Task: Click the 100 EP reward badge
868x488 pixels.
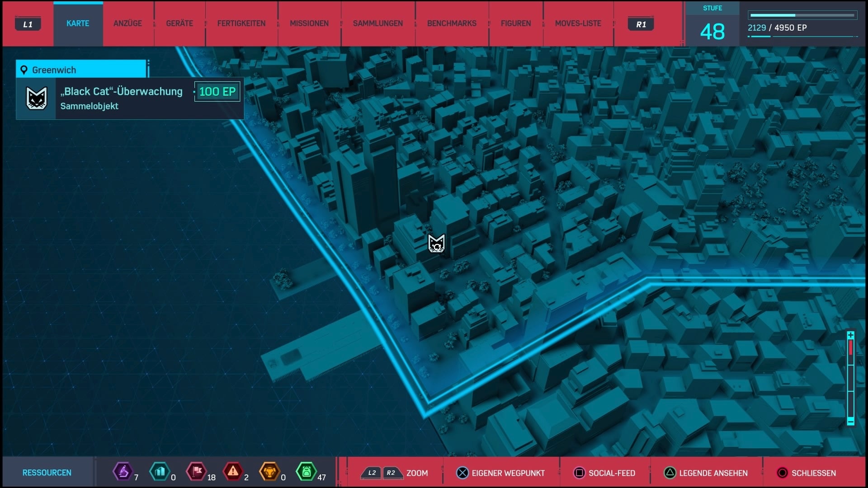Action: tap(217, 92)
